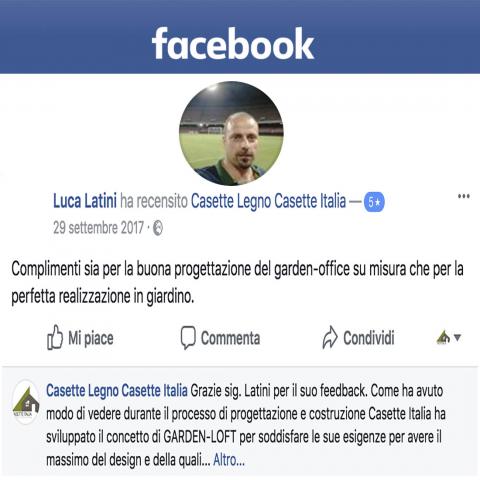
Task: Click the Commenta speech bubble icon
Action: coord(188,338)
